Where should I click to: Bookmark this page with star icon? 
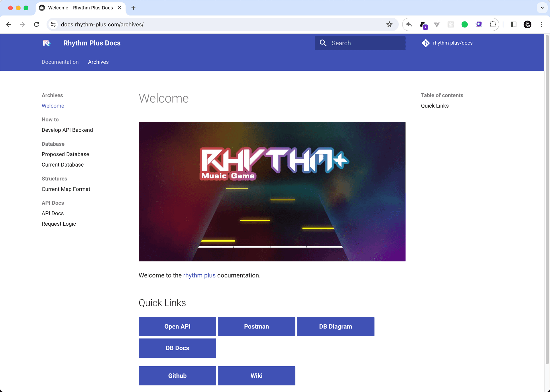[389, 24]
